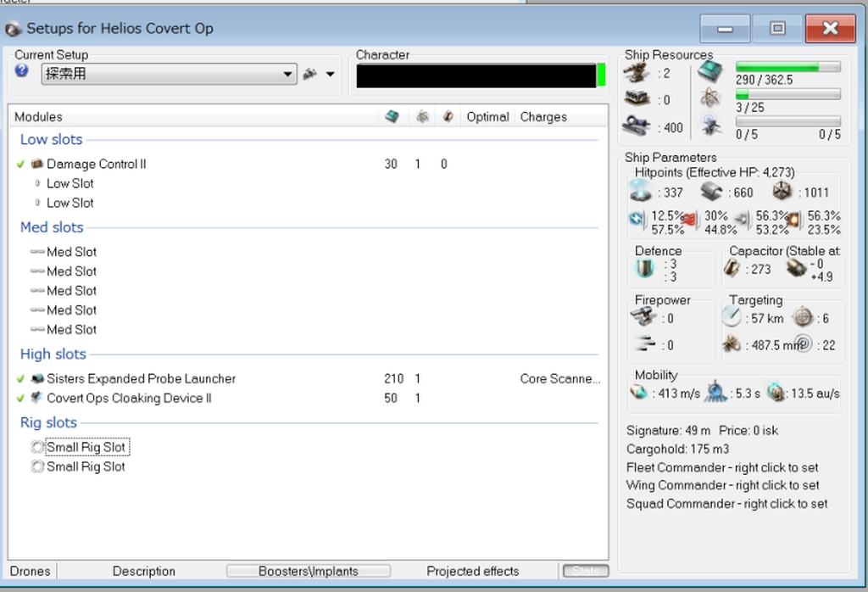Click the shield hitpoints icon
This screenshot has width=868, height=592.
pos(641,191)
